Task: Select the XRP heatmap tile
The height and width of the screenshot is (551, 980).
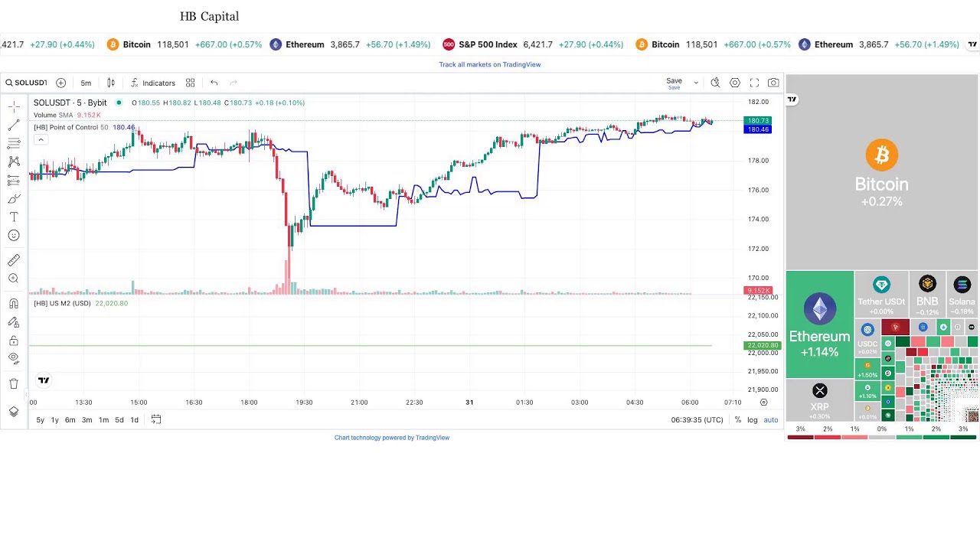Action: (820, 400)
